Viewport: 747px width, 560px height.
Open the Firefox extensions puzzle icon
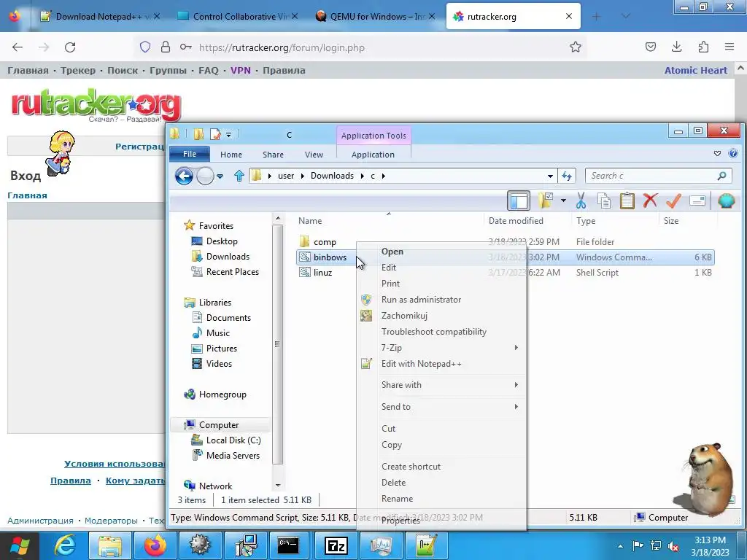coord(703,47)
